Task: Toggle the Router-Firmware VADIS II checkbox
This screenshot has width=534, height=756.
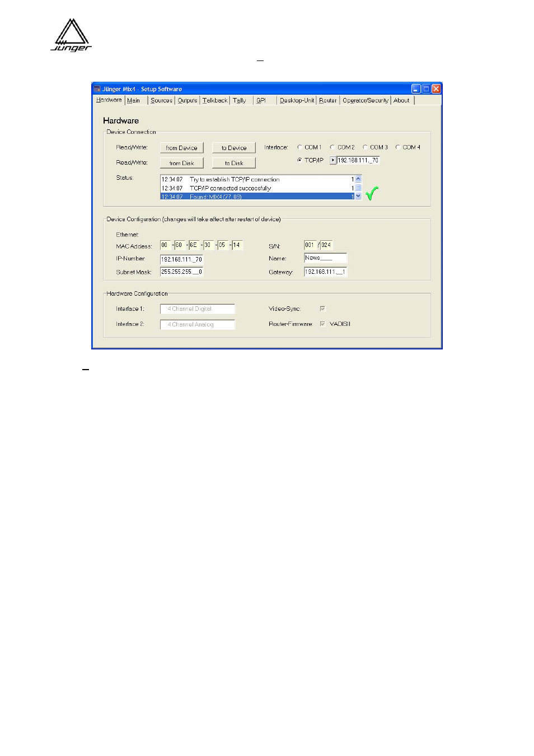Action: (x=322, y=324)
